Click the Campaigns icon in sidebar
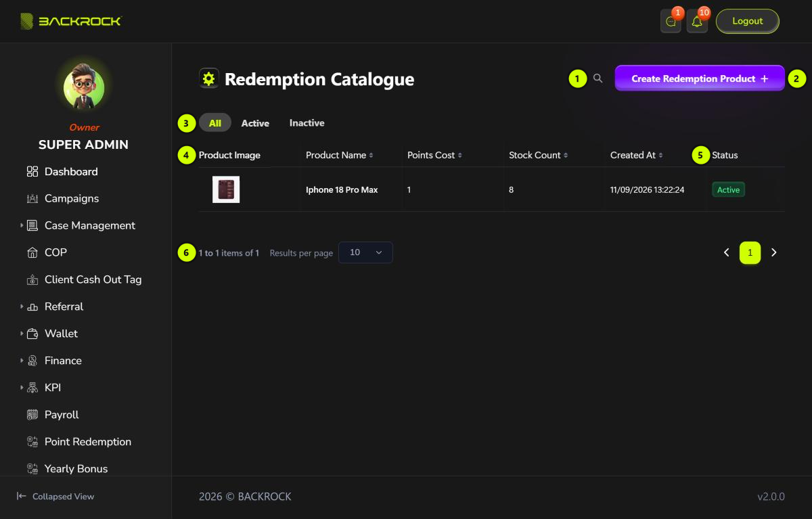Screen dimensions: 812x519 pyautogui.click(x=32, y=198)
